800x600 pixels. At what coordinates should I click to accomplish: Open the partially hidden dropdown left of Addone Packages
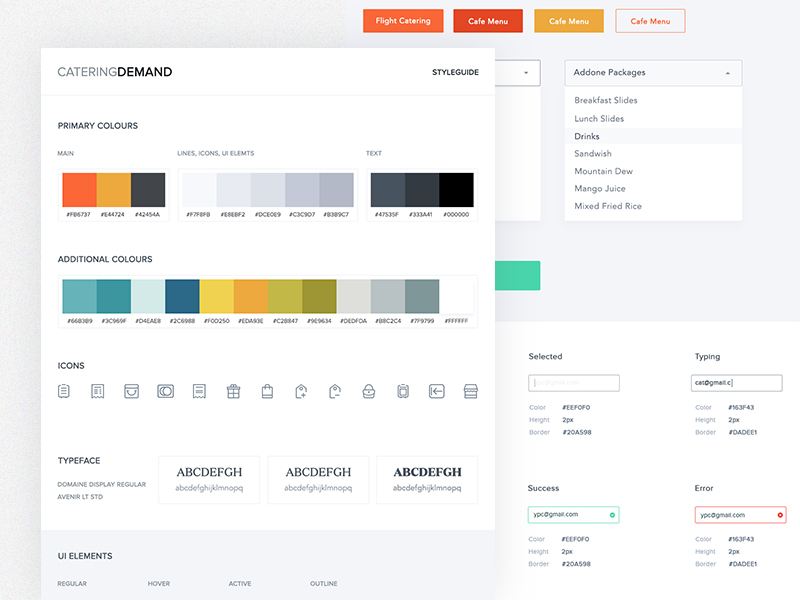click(x=526, y=73)
